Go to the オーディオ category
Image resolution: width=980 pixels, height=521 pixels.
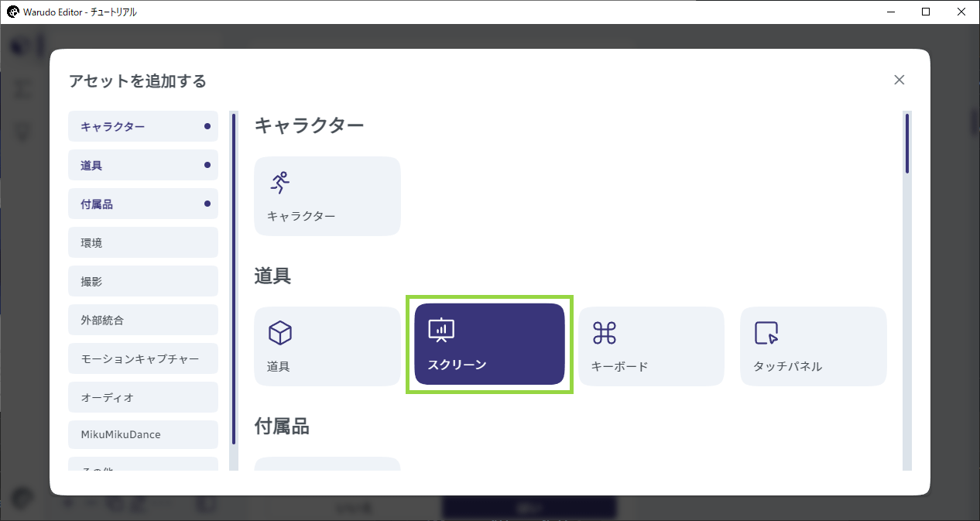pyautogui.click(x=143, y=397)
